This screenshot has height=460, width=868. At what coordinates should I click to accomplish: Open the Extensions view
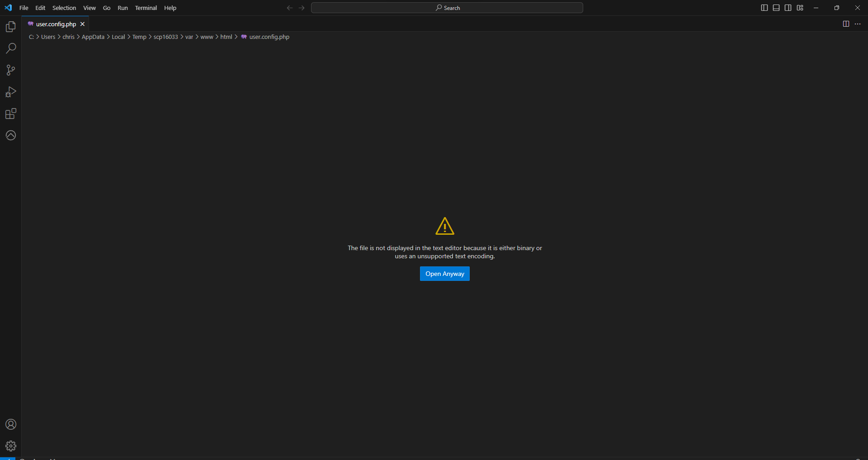coord(11,114)
